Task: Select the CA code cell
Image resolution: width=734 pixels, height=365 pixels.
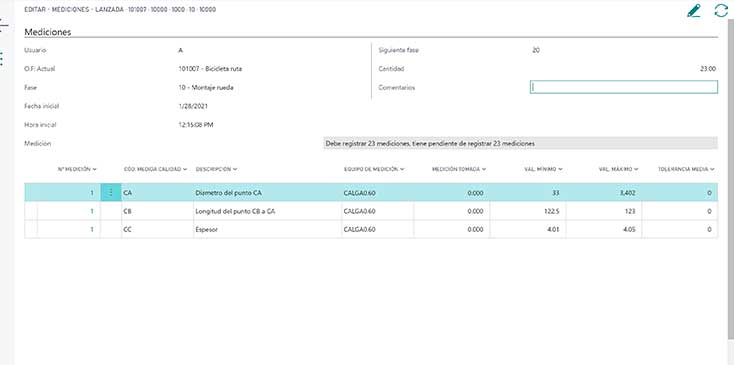Action: click(x=157, y=192)
